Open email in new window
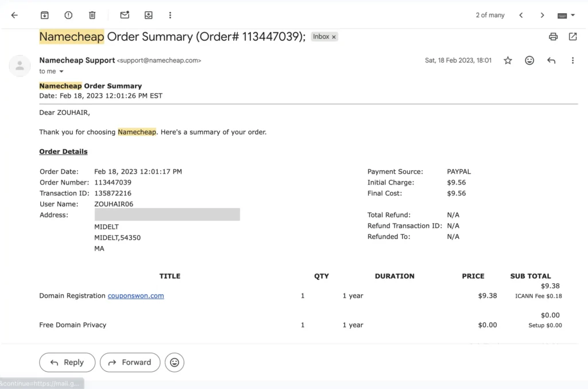 click(572, 36)
